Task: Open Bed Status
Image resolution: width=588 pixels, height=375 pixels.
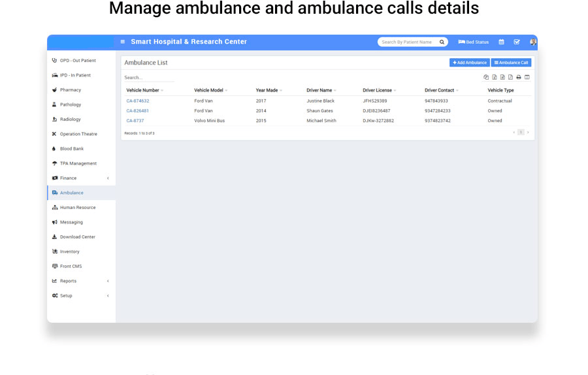Action: click(x=474, y=42)
